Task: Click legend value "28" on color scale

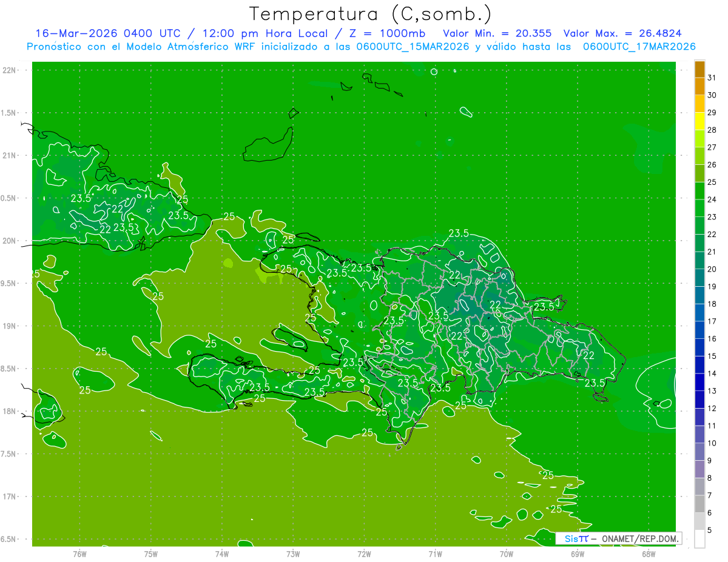Action: pyautogui.click(x=712, y=130)
